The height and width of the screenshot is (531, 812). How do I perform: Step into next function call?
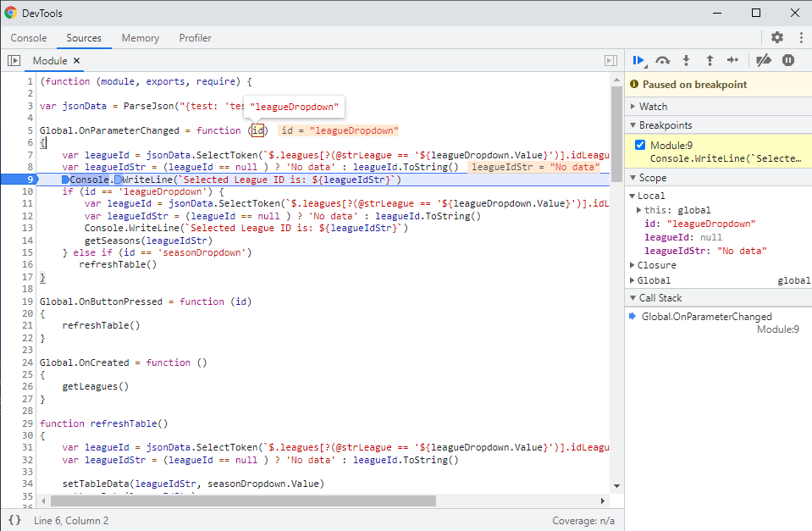(686, 60)
